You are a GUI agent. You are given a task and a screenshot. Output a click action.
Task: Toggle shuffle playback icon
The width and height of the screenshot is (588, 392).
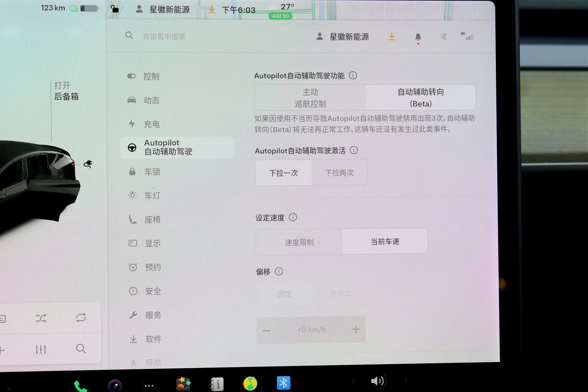click(41, 318)
